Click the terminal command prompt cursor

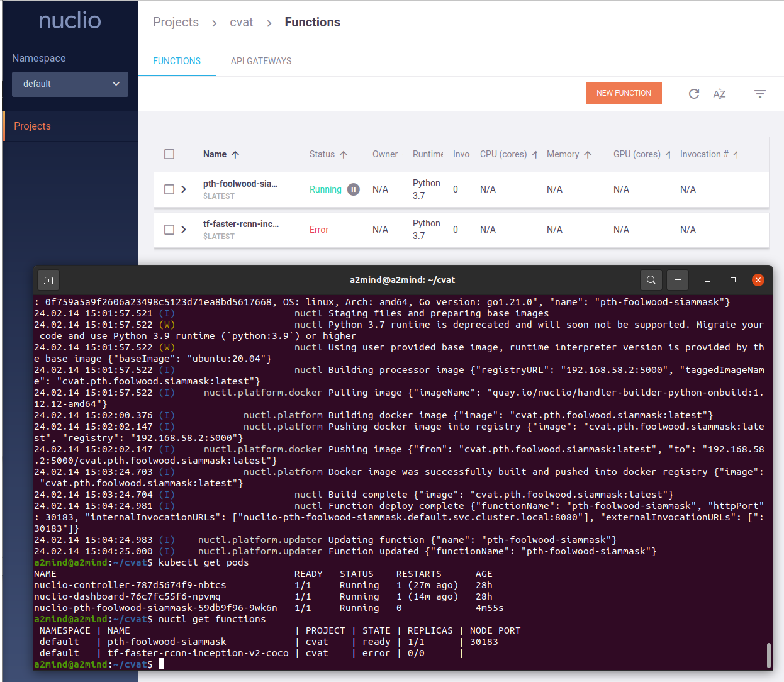pos(161,664)
